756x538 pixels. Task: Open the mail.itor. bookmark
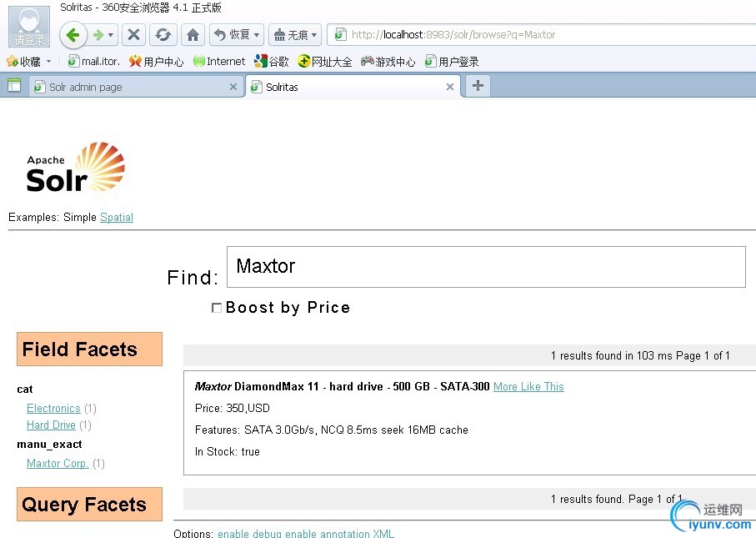[x=94, y=61]
